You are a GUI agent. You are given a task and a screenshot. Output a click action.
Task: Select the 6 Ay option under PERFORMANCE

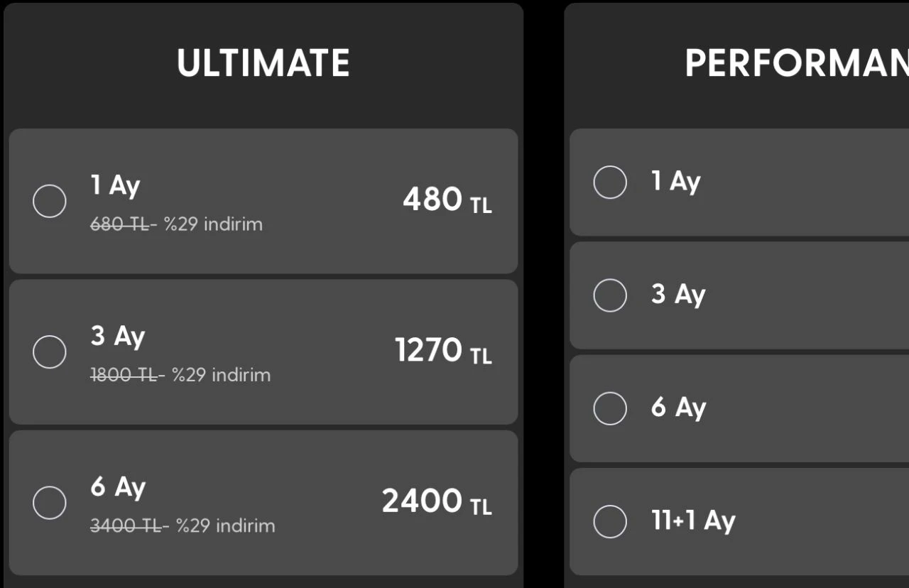pos(609,408)
